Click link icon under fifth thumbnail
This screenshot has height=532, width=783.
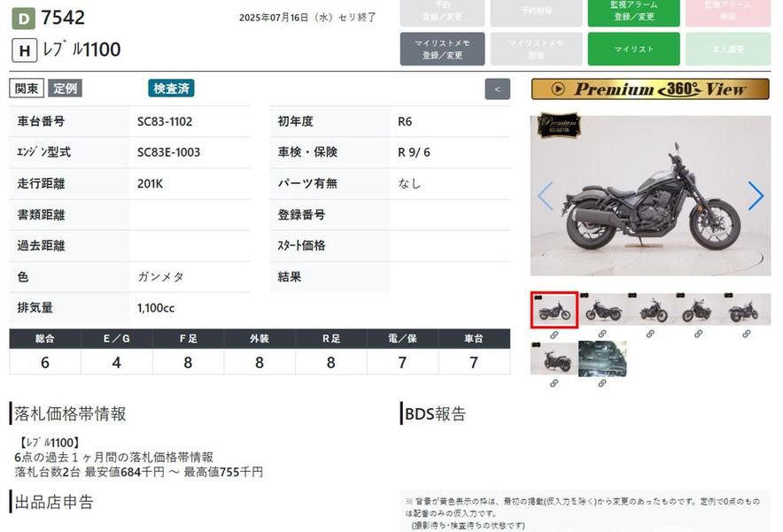[746, 334]
